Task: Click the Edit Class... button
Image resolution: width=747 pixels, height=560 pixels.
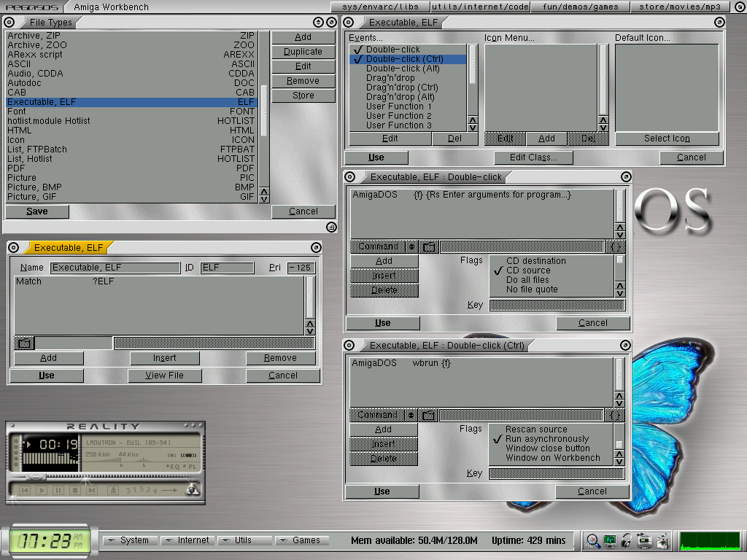Action: pos(533,157)
